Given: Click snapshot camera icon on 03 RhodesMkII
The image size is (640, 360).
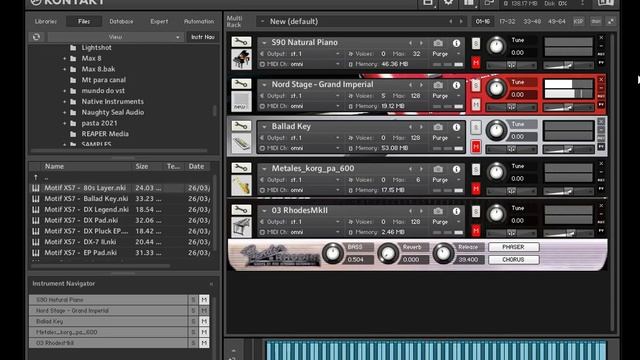Looking at the screenshot, I should tap(438, 211).
